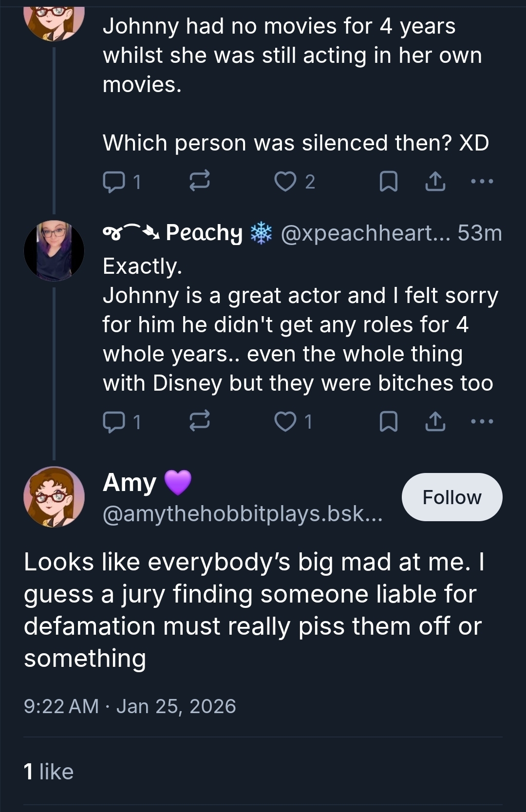526x812 pixels.
Task: Reply to the 'Which person was silenced' post
Action: [x=113, y=182]
